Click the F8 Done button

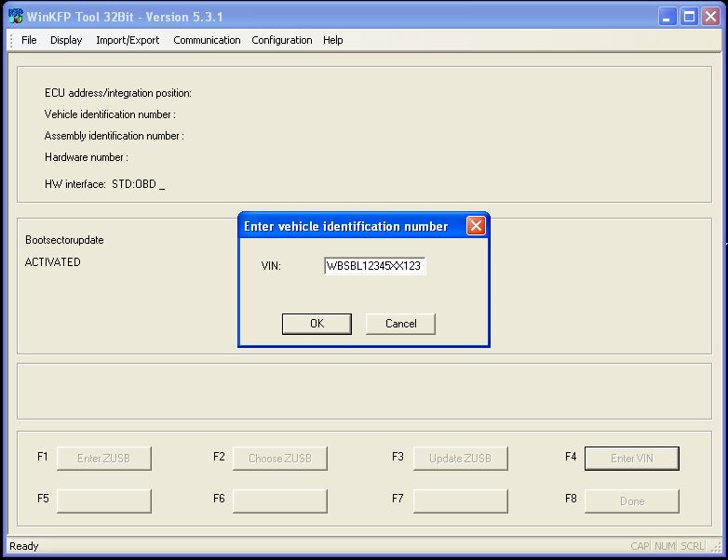click(632, 501)
